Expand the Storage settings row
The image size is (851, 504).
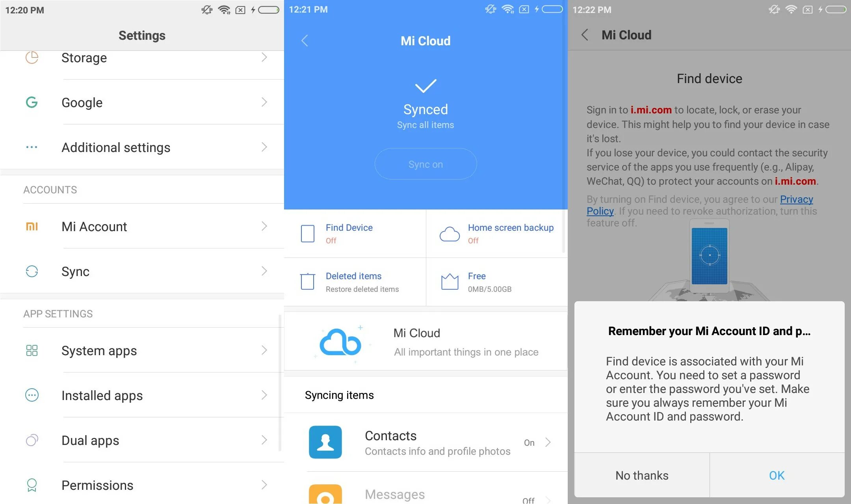[143, 57]
